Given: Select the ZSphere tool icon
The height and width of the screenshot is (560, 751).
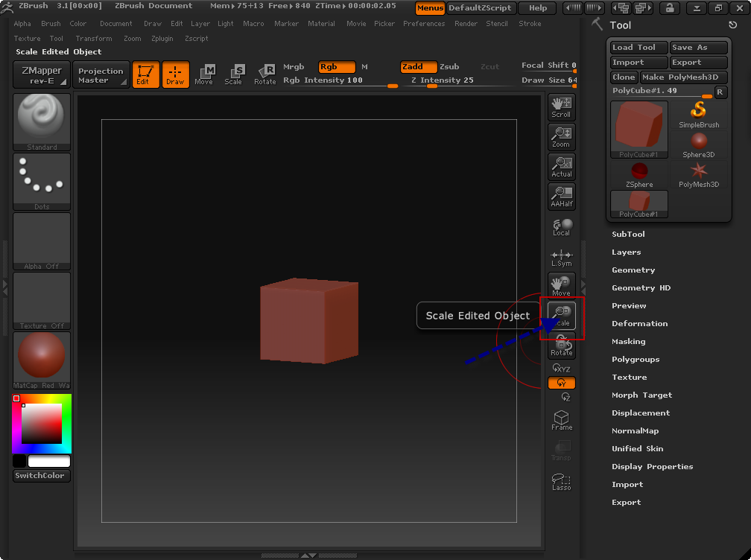Looking at the screenshot, I should point(639,174).
